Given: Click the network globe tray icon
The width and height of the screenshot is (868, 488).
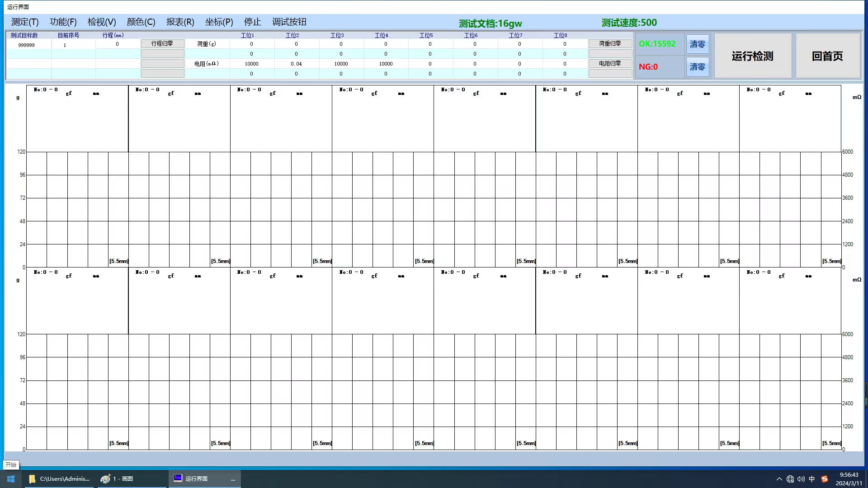Looking at the screenshot, I should [x=790, y=479].
